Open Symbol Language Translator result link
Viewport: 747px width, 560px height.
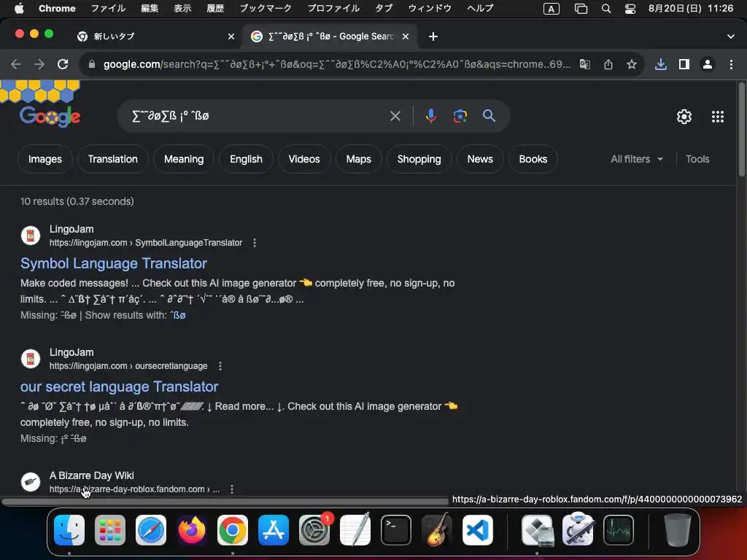[x=113, y=263]
